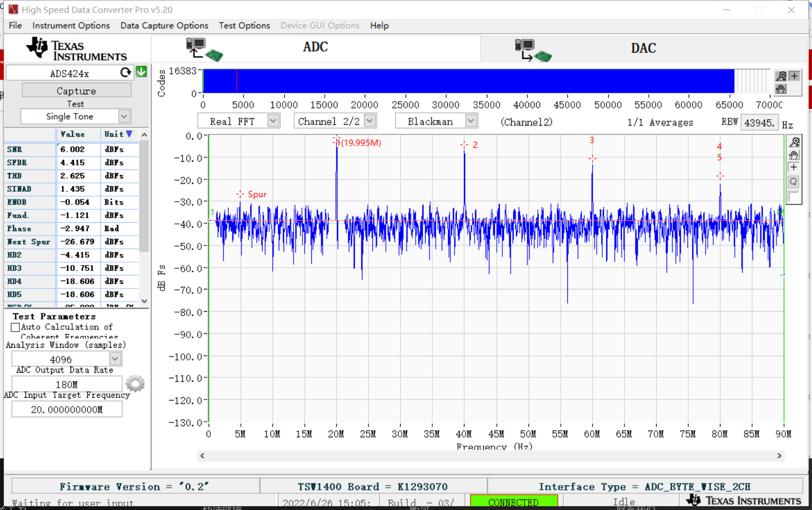The height and width of the screenshot is (510, 812).
Task: Click the DAC board icon
Action: point(533,50)
